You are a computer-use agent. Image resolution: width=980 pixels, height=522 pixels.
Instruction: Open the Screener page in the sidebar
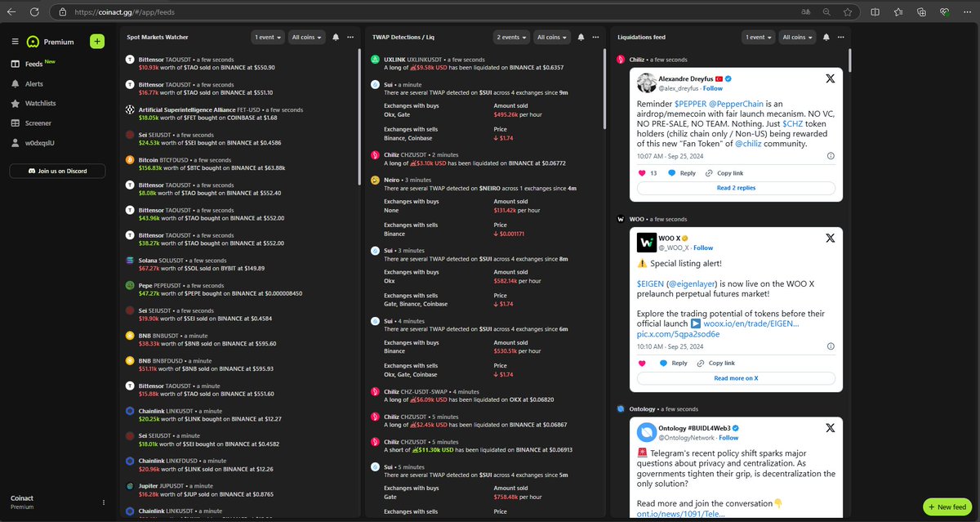[31, 123]
